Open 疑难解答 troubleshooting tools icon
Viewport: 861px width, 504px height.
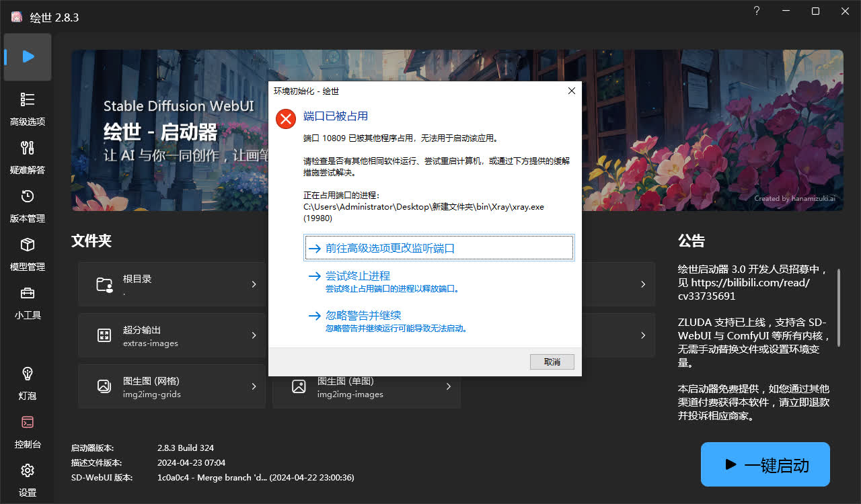click(28, 148)
